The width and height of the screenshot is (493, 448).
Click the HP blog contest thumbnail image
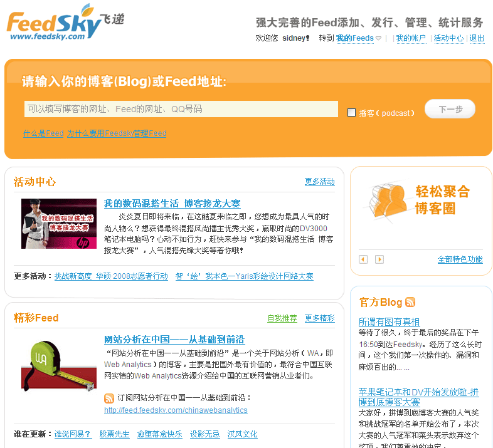tap(59, 223)
